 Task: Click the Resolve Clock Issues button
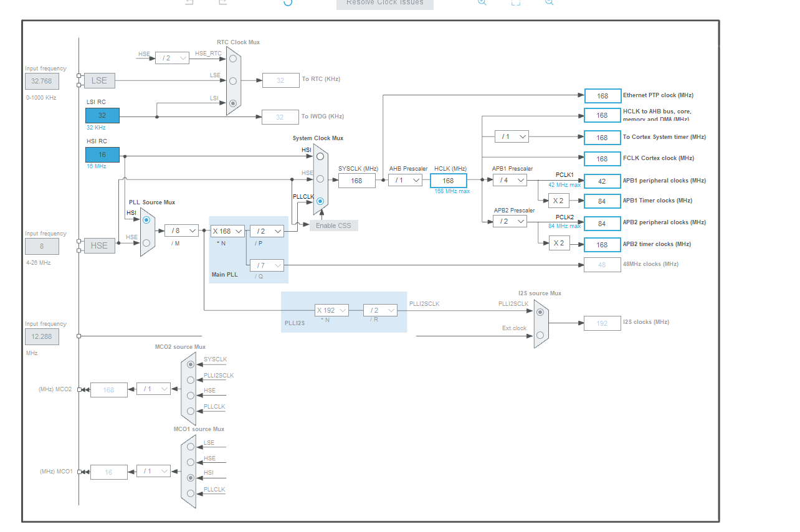point(384,4)
